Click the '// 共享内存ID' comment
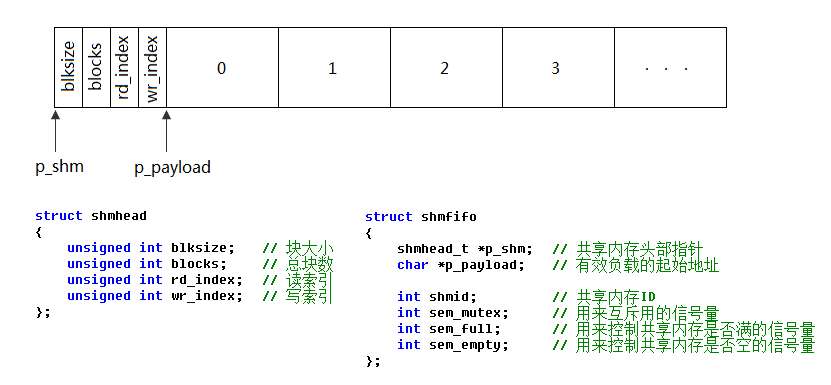Screen dimensions: 831x385 click(605, 297)
